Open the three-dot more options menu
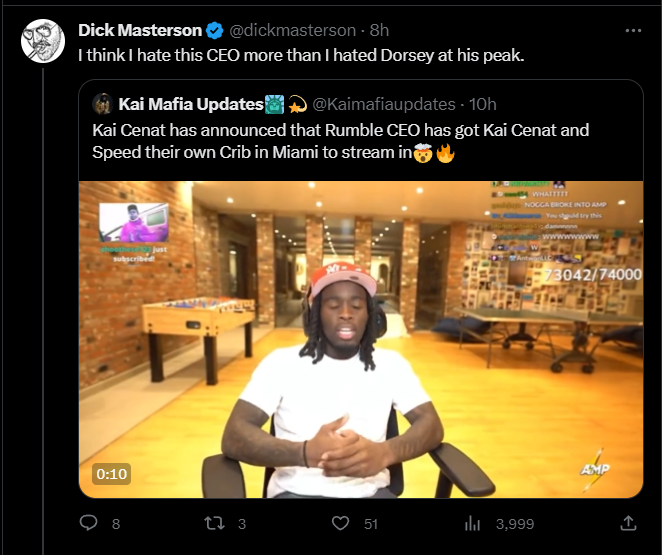This screenshot has width=662, height=555. 633,30
